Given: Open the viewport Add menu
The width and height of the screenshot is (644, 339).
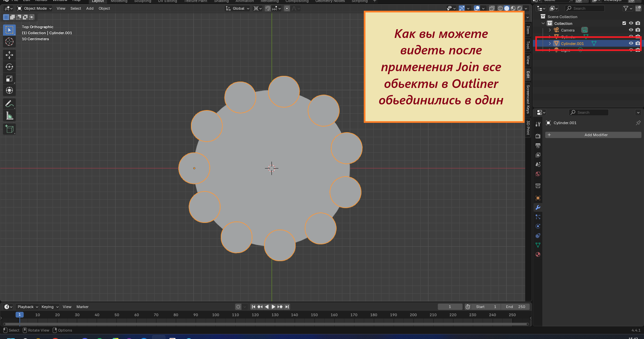Looking at the screenshot, I should pyautogui.click(x=90, y=8).
